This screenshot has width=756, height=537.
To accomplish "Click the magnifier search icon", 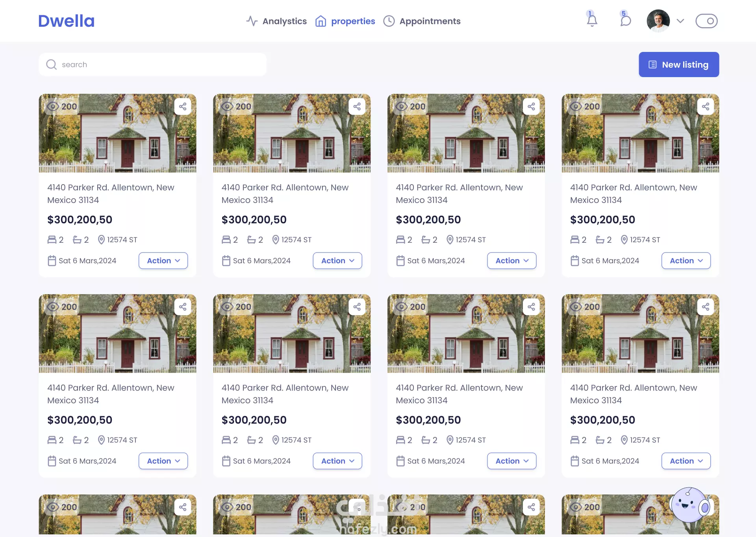I will tap(52, 65).
